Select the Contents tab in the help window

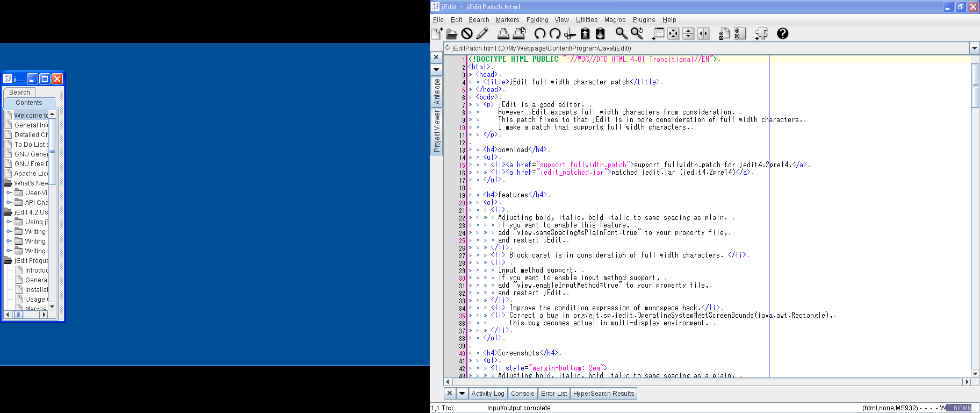(x=29, y=103)
